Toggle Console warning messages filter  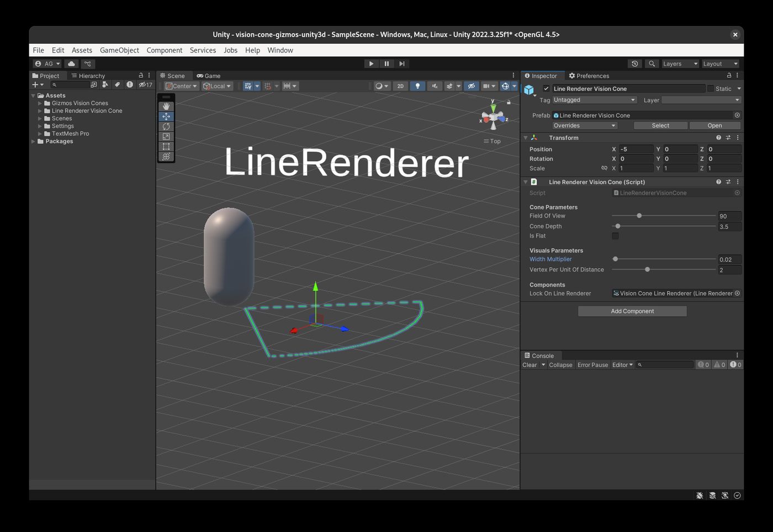point(719,365)
